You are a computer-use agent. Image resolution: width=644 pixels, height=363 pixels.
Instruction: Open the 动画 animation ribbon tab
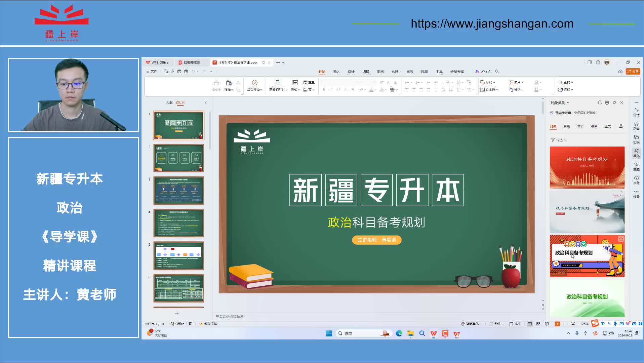click(x=380, y=72)
